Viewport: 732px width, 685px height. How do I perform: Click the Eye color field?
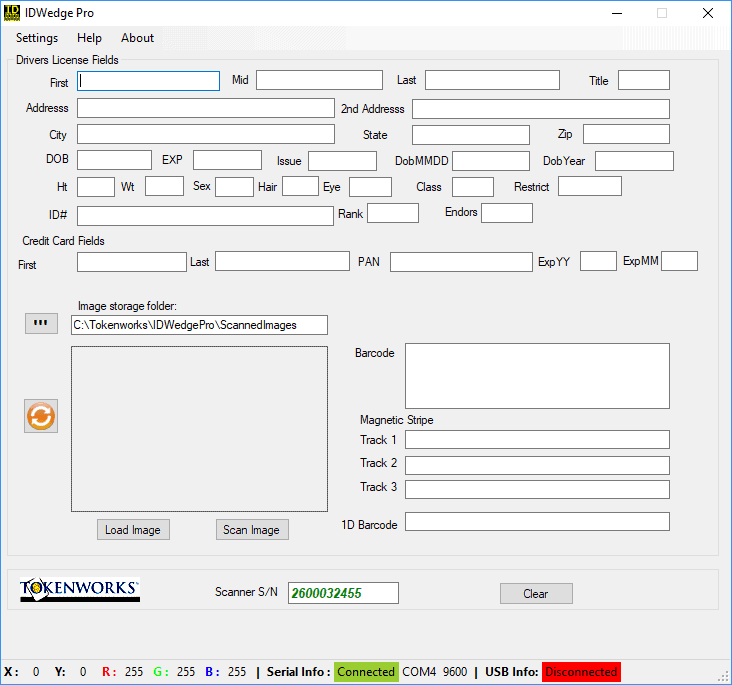(x=370, y=187)
